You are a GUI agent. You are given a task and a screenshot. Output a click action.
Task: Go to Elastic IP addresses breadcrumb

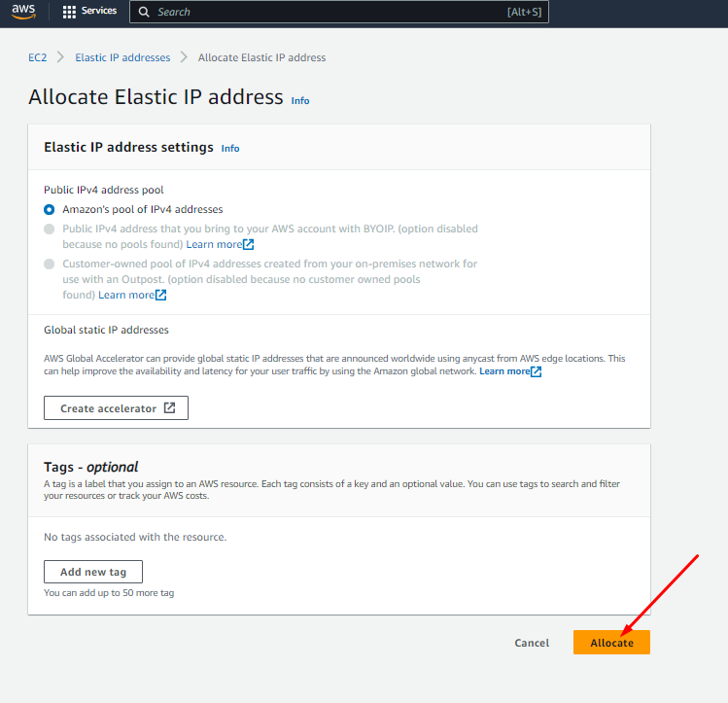(122, 57)
